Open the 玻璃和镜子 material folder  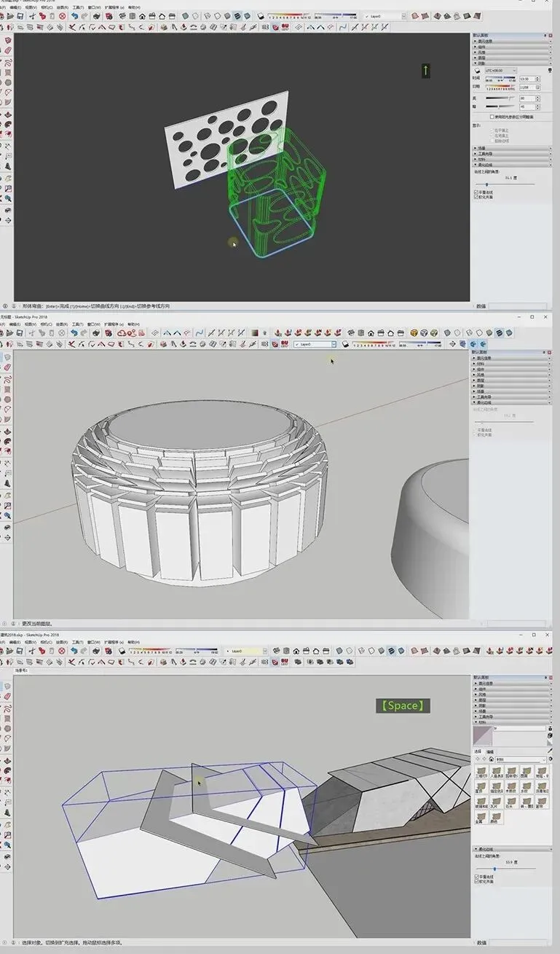pyautogui.click(x=481, y=802)
